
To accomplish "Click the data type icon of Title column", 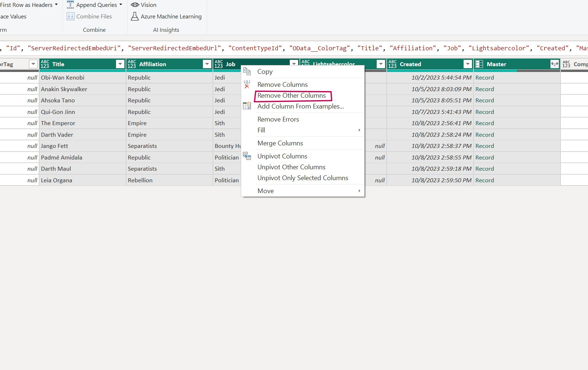I will point(45,64).
